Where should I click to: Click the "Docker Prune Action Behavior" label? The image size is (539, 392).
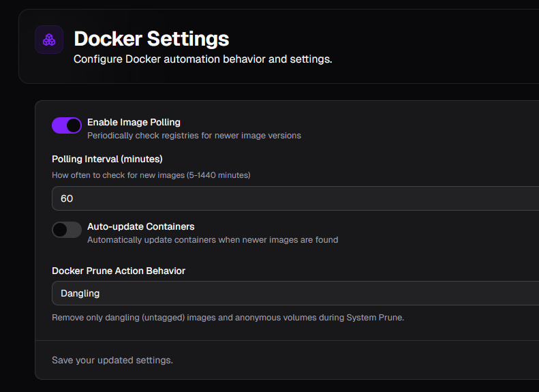click(119, 271)
